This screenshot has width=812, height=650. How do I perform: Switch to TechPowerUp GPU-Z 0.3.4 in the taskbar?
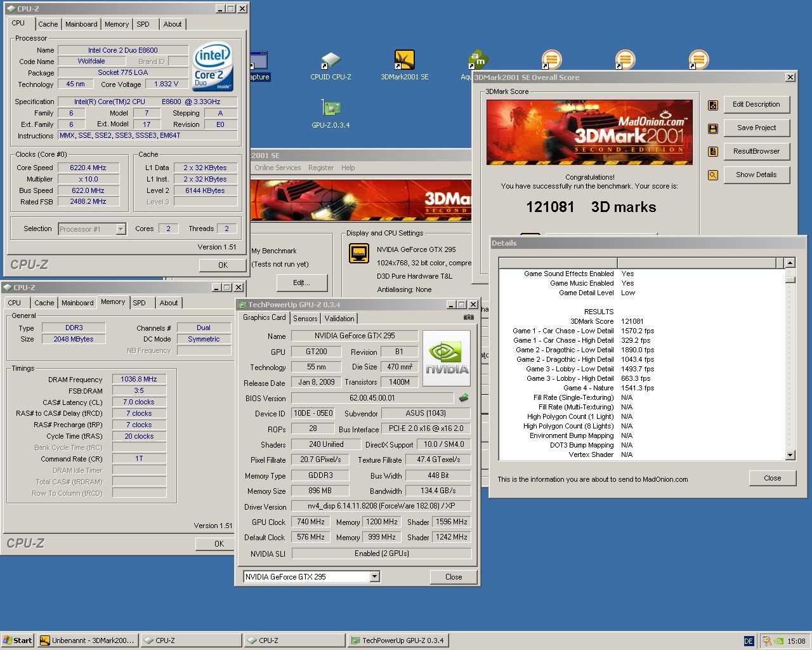(398, 640)
